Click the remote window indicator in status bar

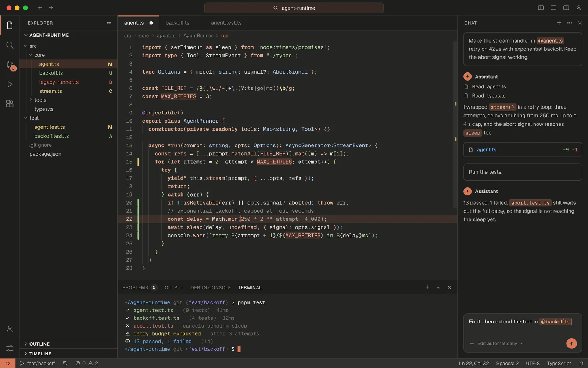pyautogui.click(x=8, y=363)
